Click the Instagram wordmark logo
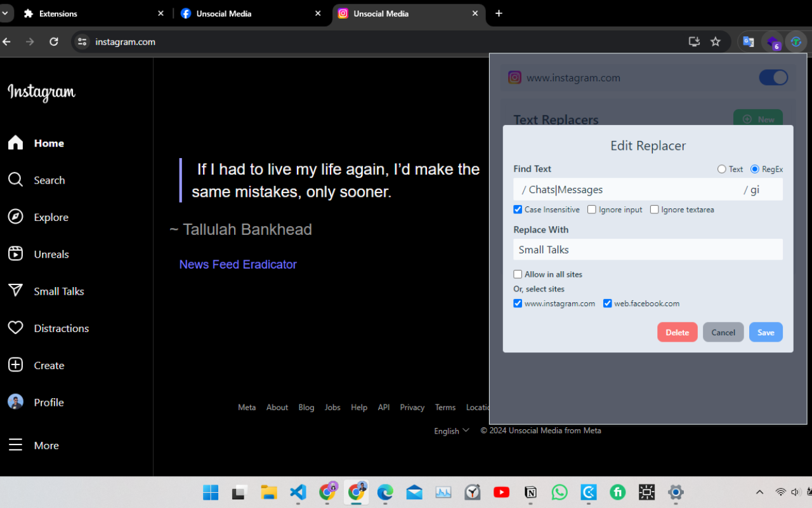This screenshot has width=812, height=508. tap(41, 93)
